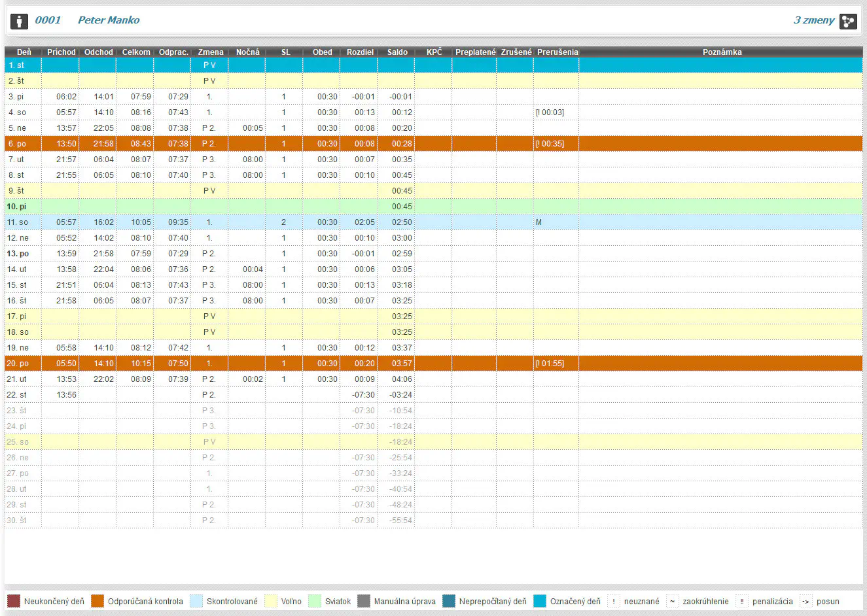867x616 pixels.
Task: Click the employee person icon
Action: tap(19, 21)
